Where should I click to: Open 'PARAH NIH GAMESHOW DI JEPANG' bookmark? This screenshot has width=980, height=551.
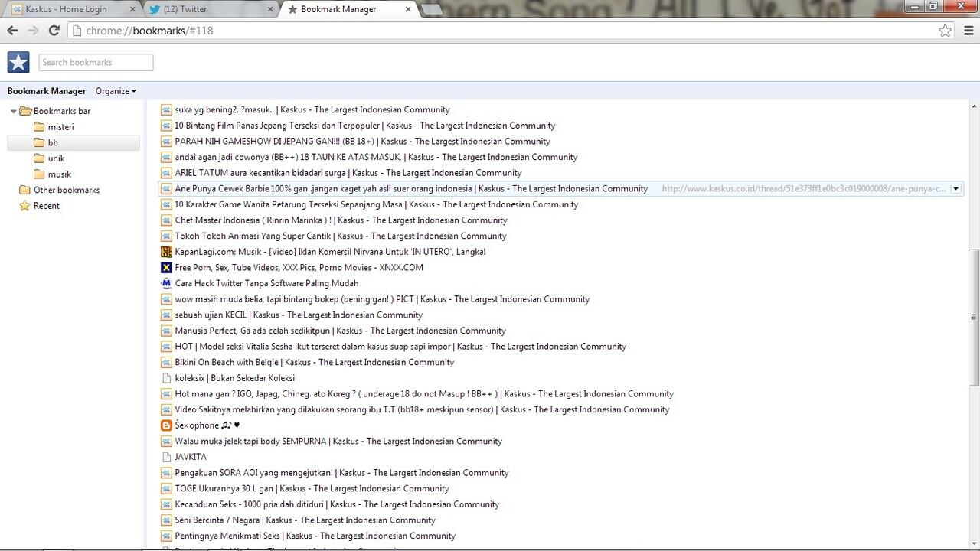tap(363, 142)
